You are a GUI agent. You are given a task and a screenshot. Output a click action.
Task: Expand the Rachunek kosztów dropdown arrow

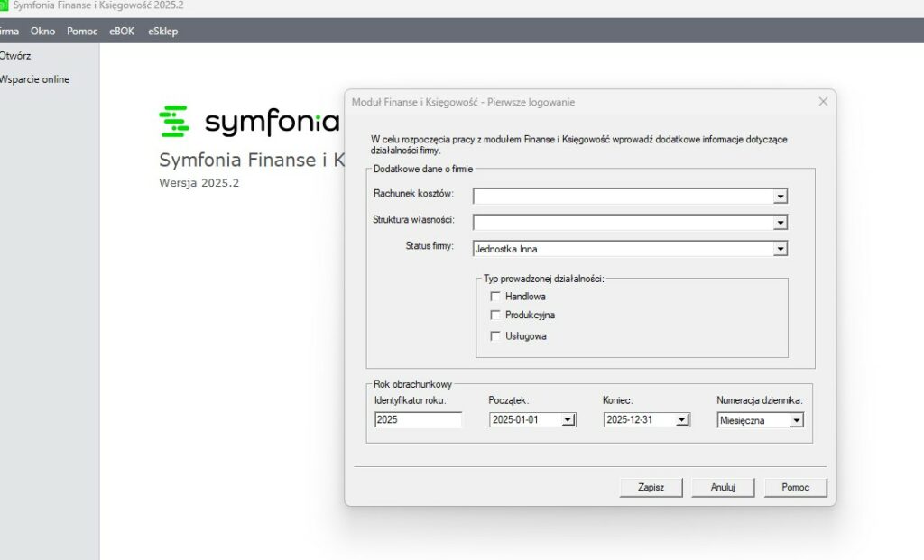(x=781, y=196)
